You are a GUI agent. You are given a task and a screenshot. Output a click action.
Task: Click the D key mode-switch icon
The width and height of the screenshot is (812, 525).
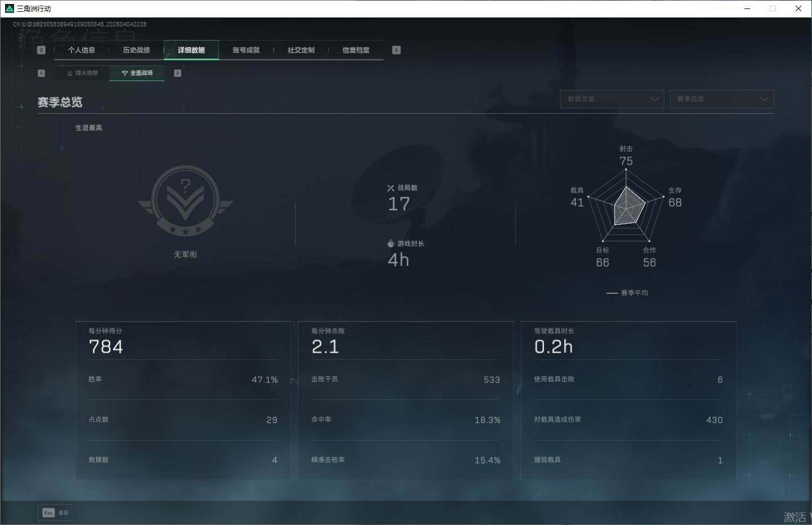pos(177,73)
